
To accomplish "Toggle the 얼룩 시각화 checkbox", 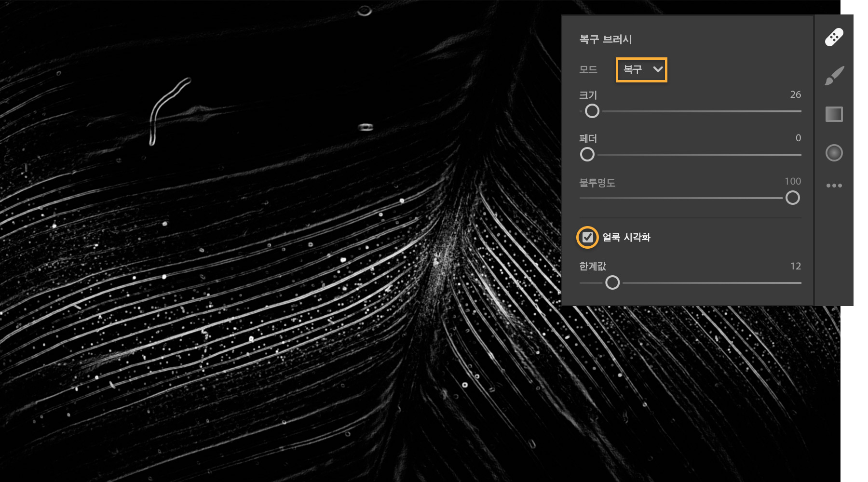I will tap(587, 237).
